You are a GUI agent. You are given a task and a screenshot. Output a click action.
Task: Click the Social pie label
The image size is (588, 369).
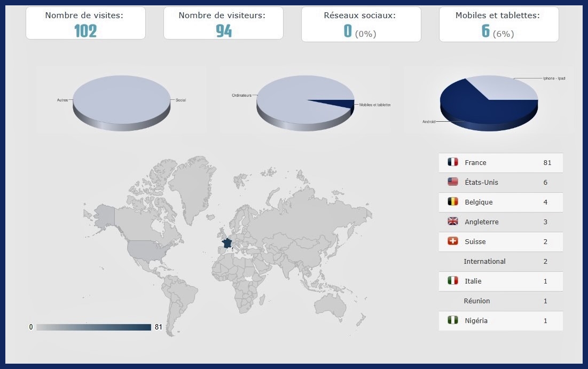click(181, 100)
